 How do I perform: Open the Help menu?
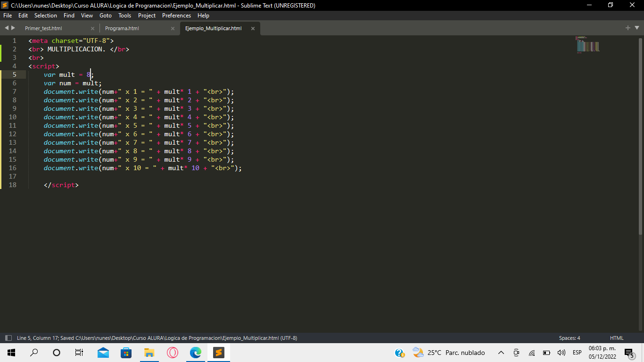coord(203,16)
